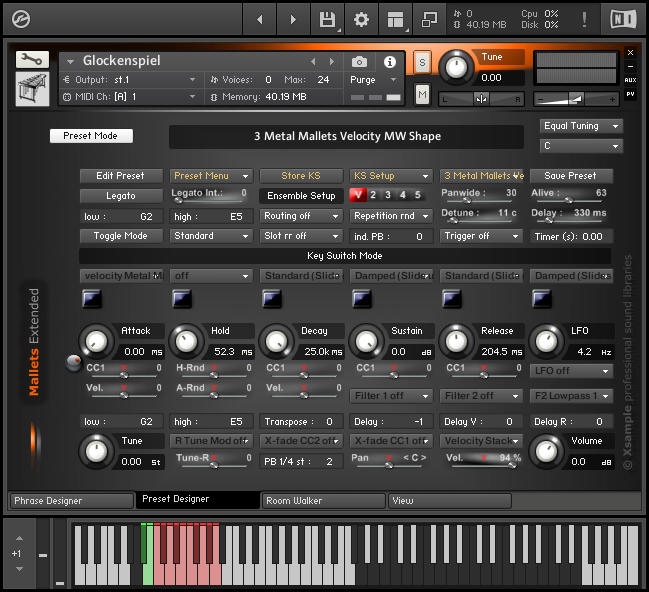This screenshot has width=649, height=592.
Task: Open the Trigger off dropdown
Action: [481, 236]
